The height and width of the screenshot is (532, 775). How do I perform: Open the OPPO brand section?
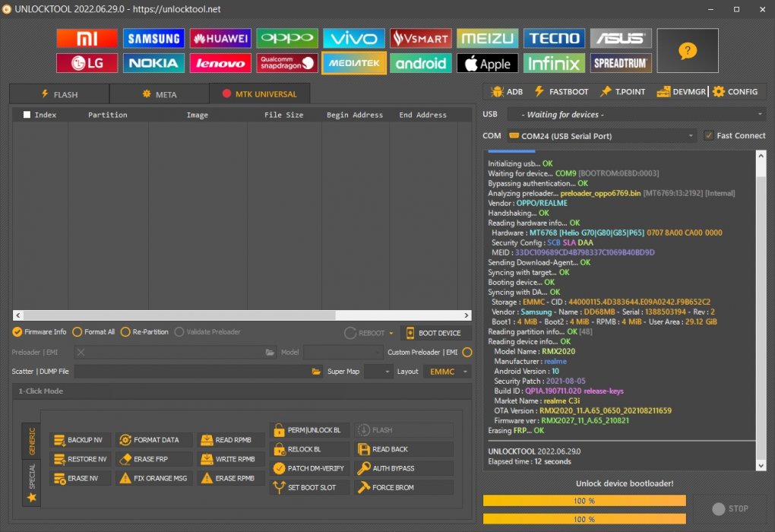pyautogui.click(x=287, y=38)
